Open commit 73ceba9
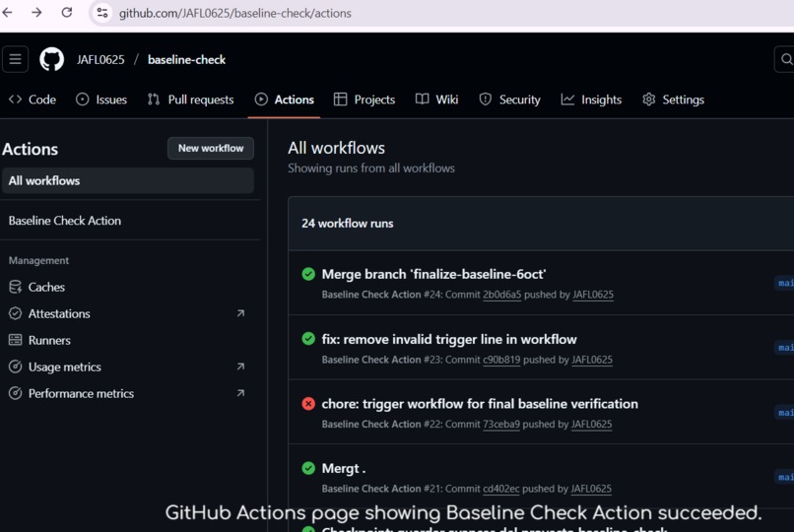 500,425
